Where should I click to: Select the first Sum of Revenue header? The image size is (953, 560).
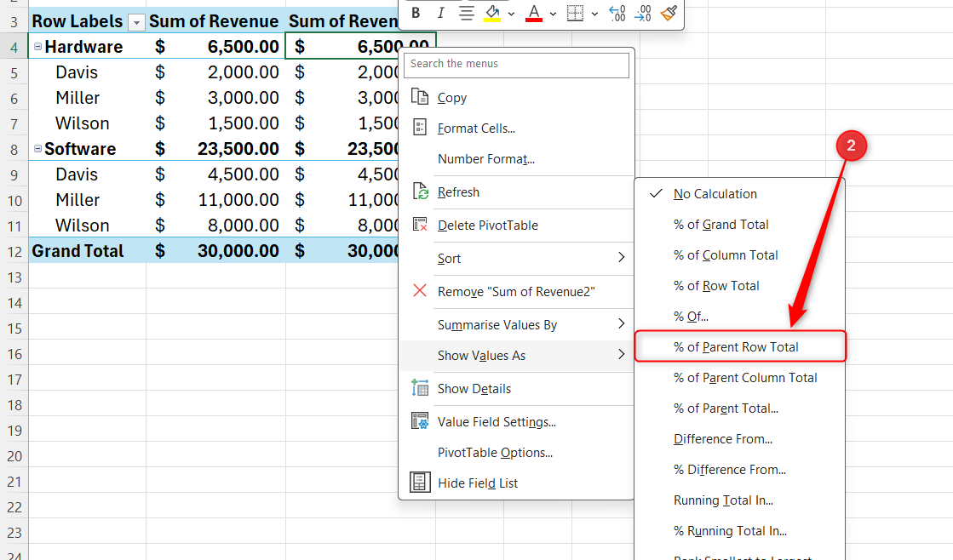215,21
